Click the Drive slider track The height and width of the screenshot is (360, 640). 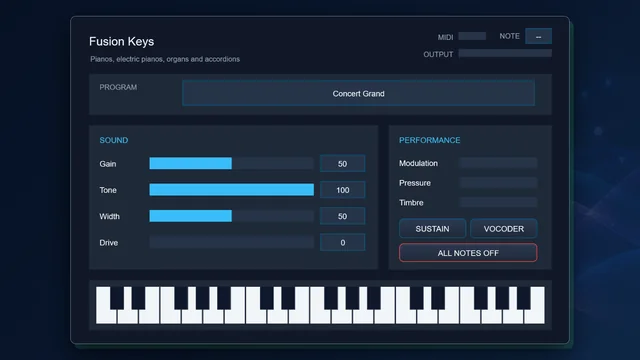[231, 242]
